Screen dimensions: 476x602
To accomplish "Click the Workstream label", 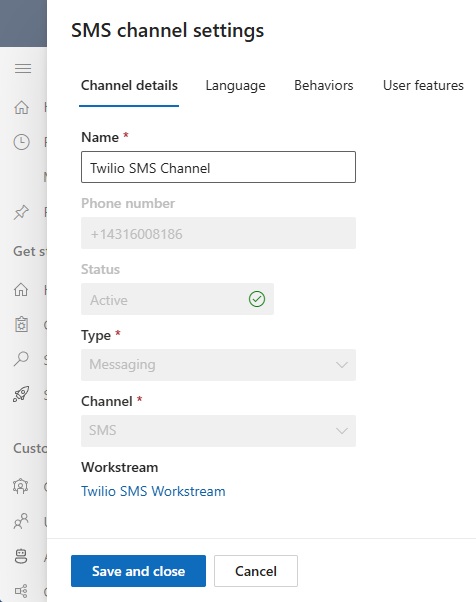I will pos(119,467).
